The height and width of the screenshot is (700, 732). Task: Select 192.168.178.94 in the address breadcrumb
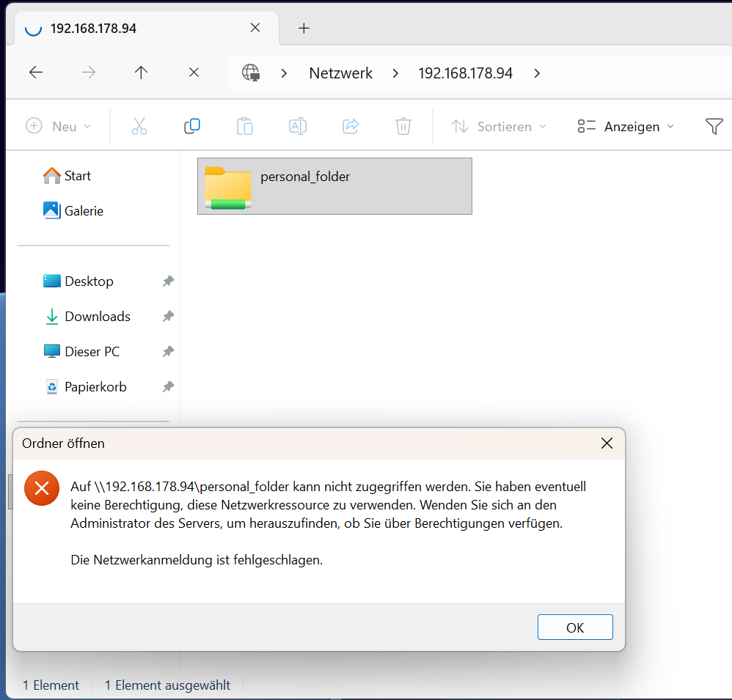[x=465, y=73]
